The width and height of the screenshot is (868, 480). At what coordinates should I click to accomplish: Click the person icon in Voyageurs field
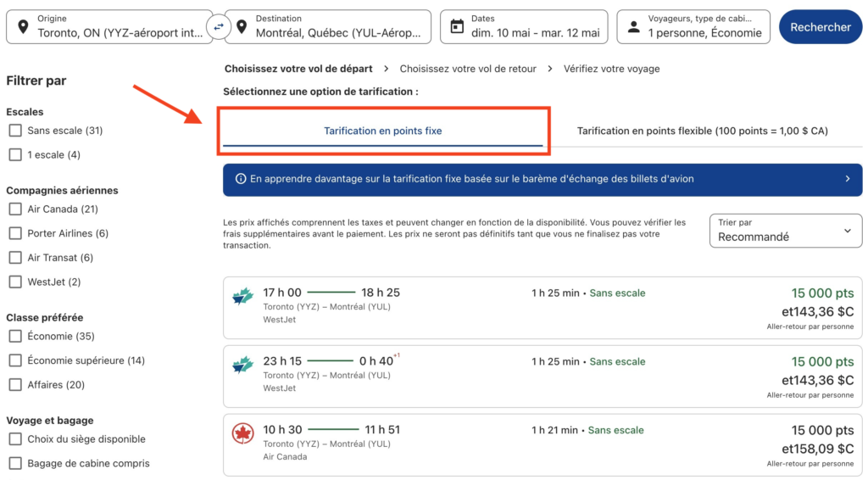coord(633,27)
